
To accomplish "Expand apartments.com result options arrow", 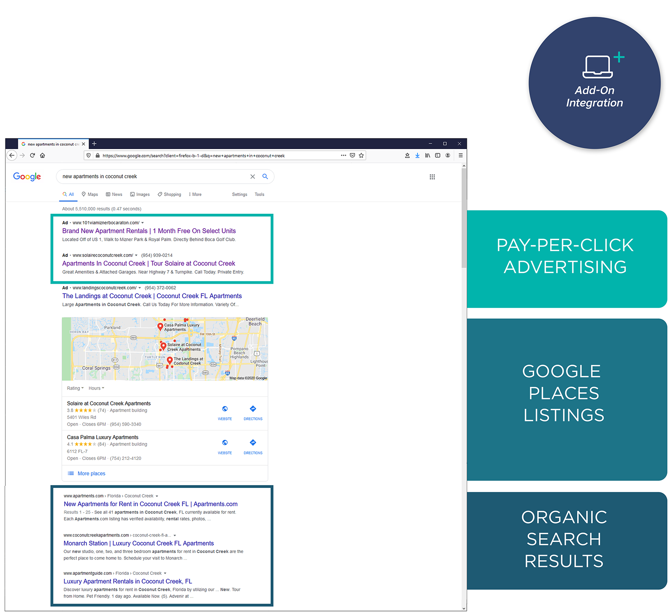I will click(x=157, y=496).
